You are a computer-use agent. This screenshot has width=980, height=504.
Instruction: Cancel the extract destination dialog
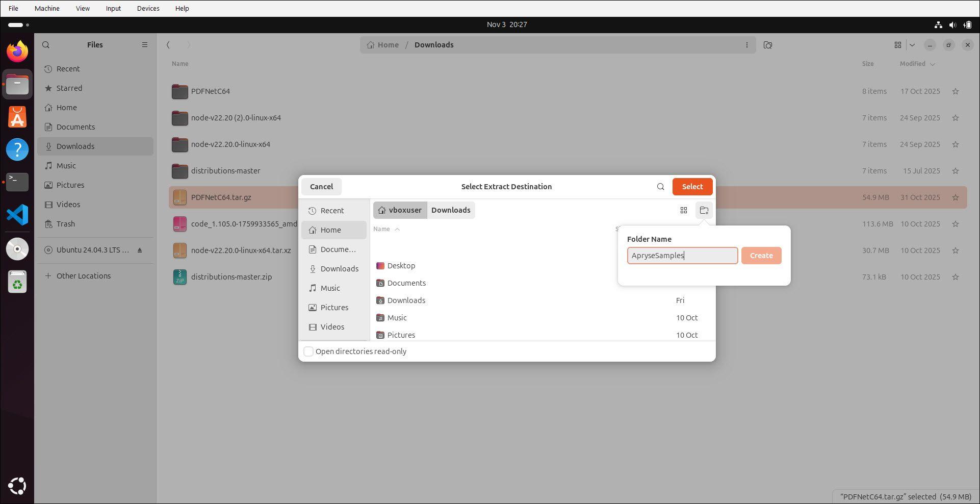[321, 187]
